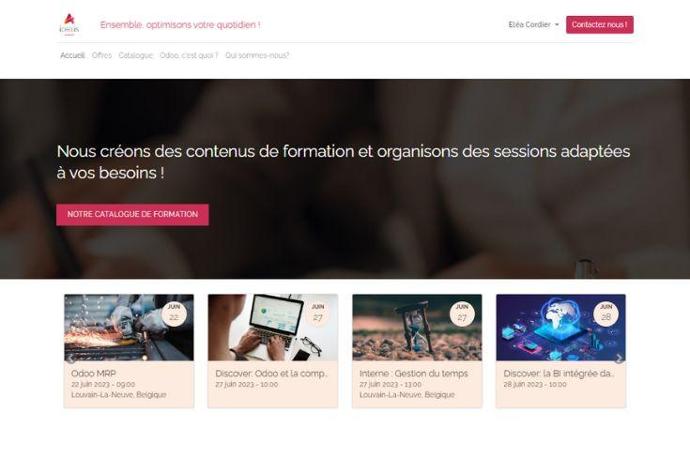Screen dimensions: 690x459
Task: Open the Interne : Gestion du temps link
Action: pyautogui.click(x=414, y=373)
